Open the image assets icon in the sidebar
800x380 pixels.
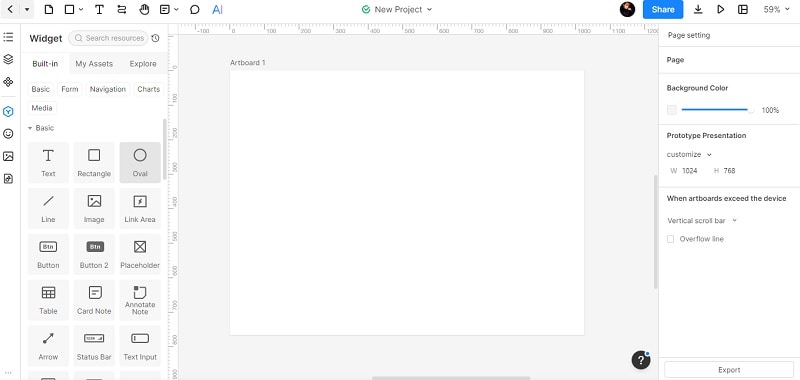[x=8, y=156]
